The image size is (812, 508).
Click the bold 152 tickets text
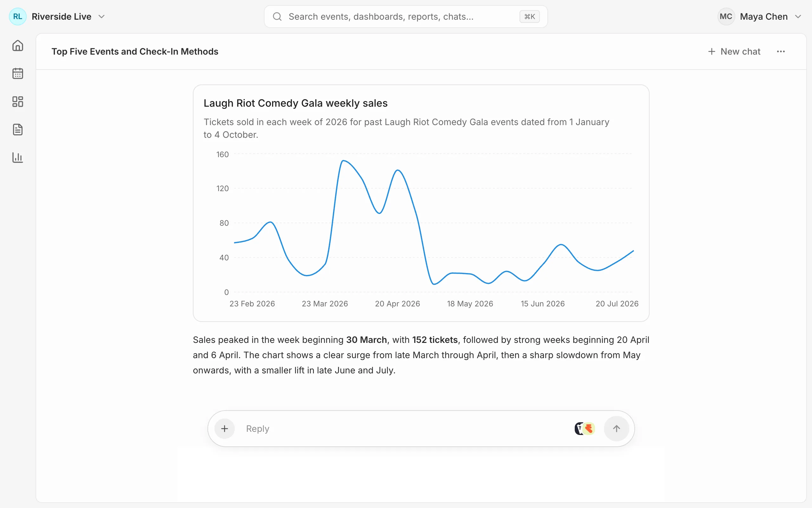pyautogui.click(x=435, y=340)
